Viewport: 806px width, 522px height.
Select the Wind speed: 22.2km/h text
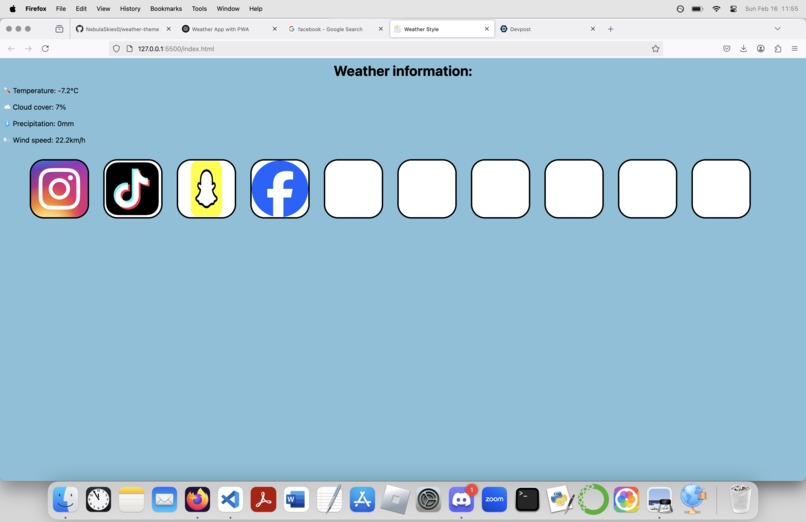point(49,140)
